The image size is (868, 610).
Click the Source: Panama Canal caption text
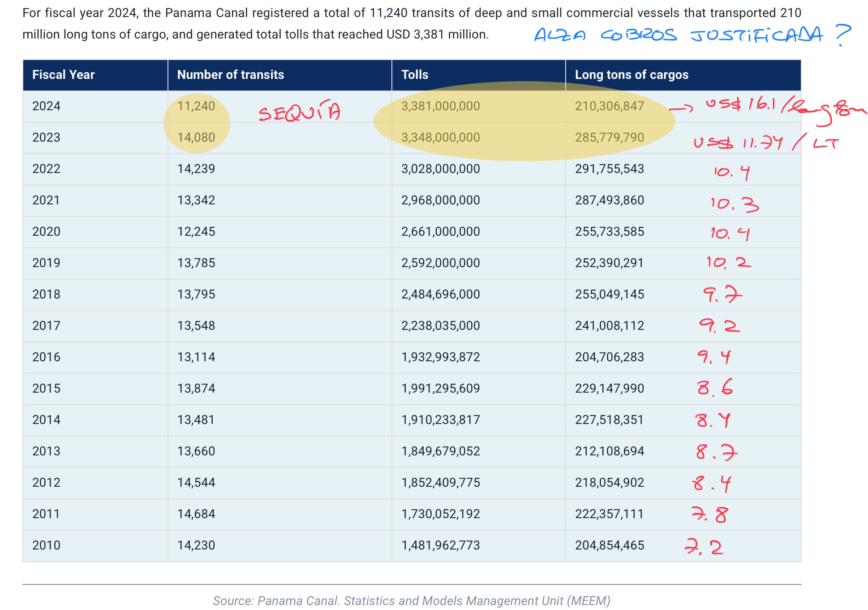(411, 601)
